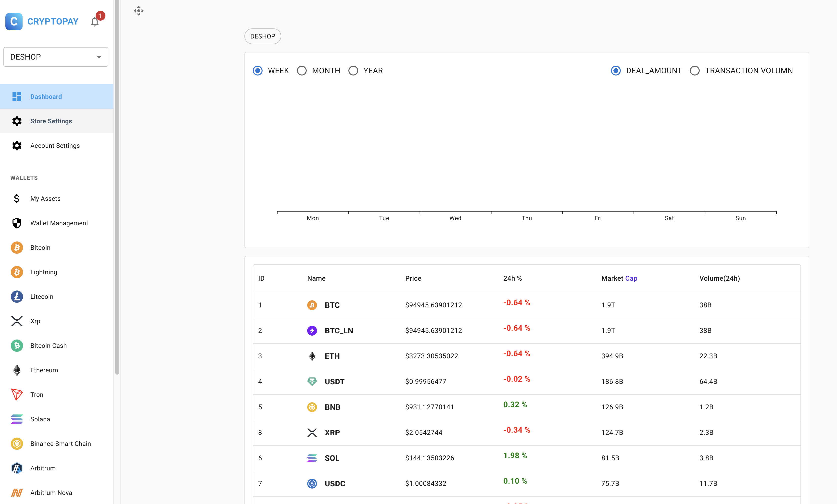Go to My Assets page
Image resolution: width=837 pixels, height=504 pixels.
57,198
